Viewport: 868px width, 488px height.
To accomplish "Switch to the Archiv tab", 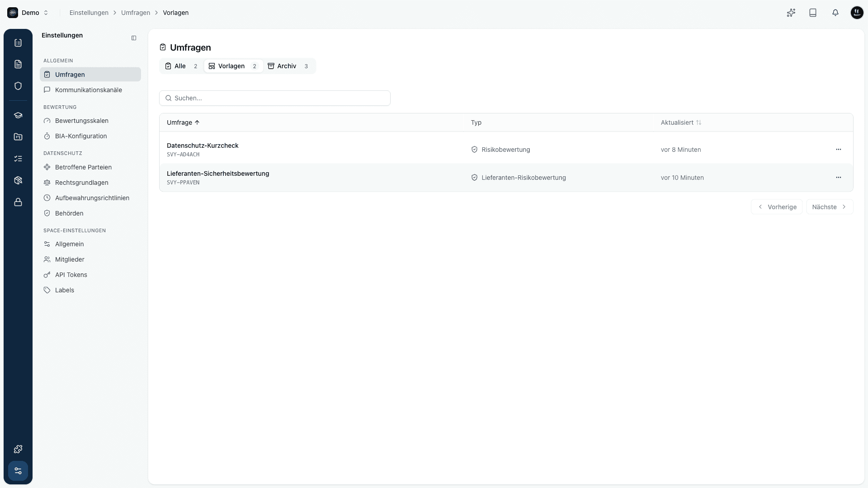I will click(x=288, y=66).
